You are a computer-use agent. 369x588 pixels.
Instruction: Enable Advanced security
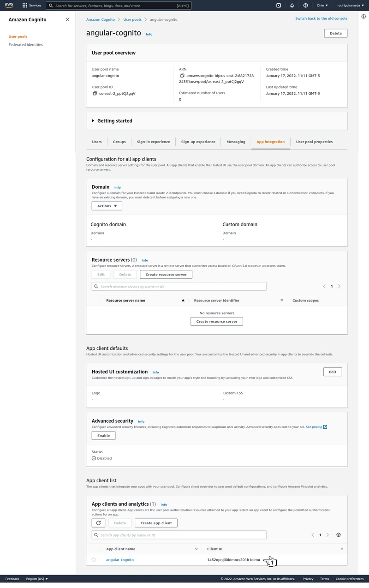[103, 436]
